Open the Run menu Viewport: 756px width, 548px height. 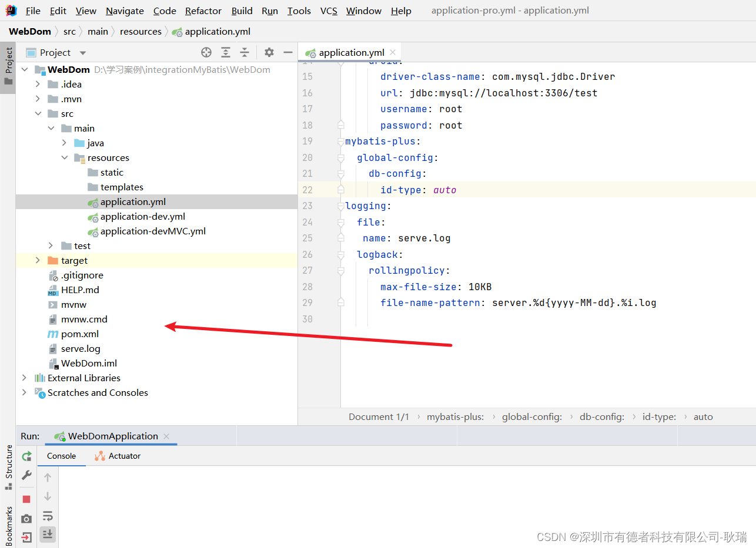click(270, 11)
